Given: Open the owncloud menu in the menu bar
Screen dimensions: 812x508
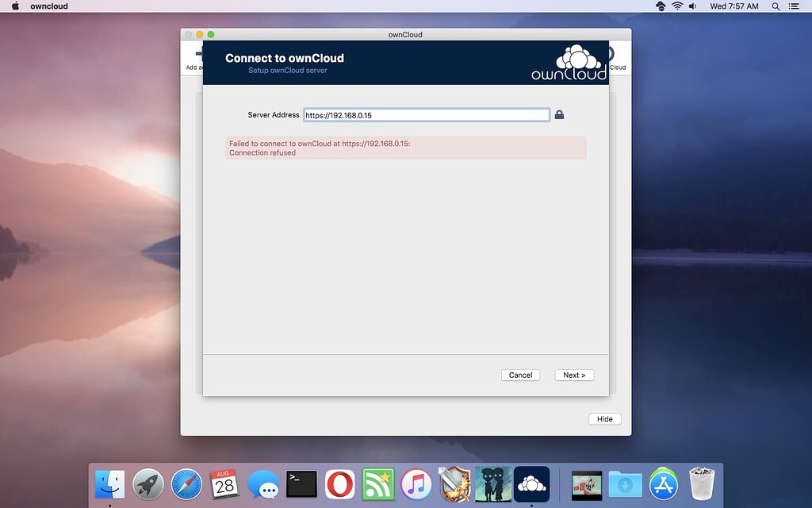Looking at the screenshot, I should tap(49, 6).
